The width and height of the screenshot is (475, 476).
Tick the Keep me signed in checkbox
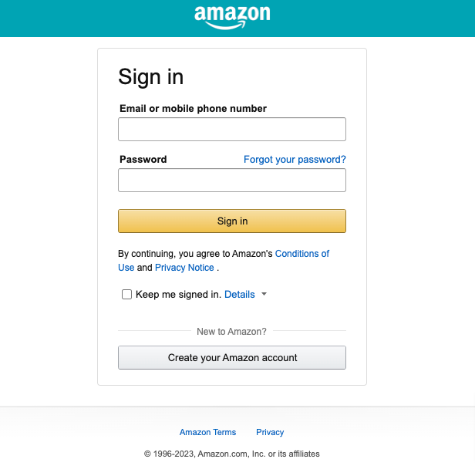(126, 294)
